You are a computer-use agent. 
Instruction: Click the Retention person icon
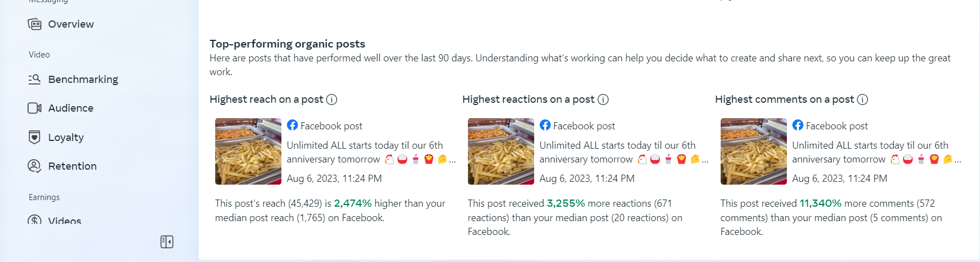coord(34,166)
